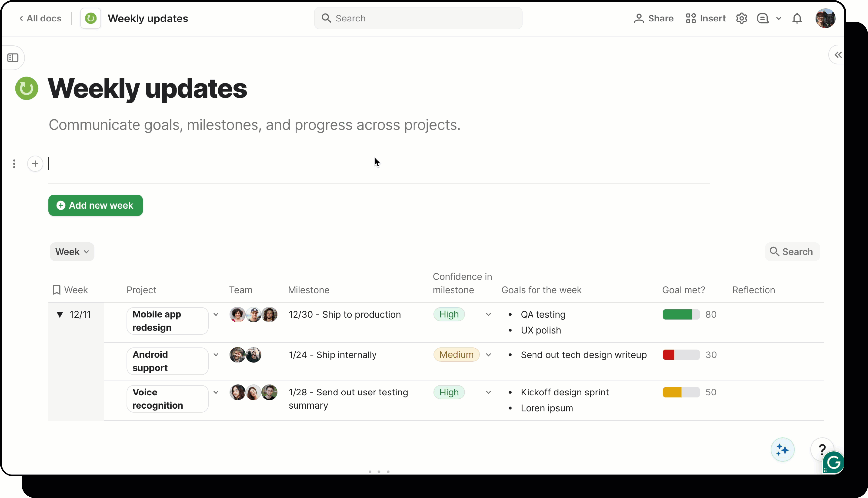
Task: Open Medium confidence dropdown for Android support
Action: tap(488, 355)
